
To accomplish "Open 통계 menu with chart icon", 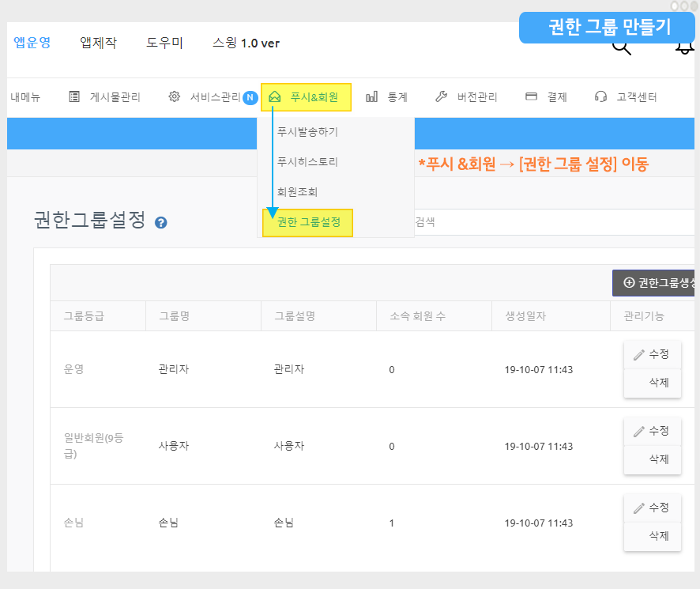I will 387,97.
